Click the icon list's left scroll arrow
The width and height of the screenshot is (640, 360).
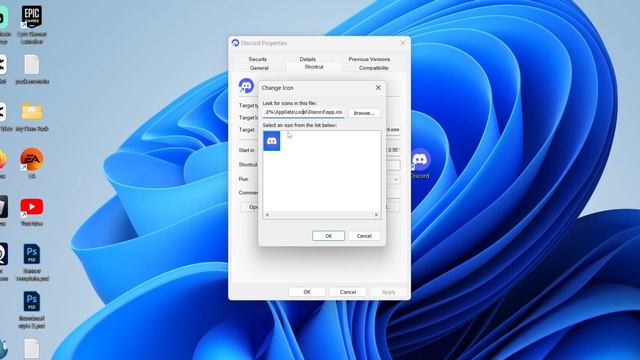(267, 215)
